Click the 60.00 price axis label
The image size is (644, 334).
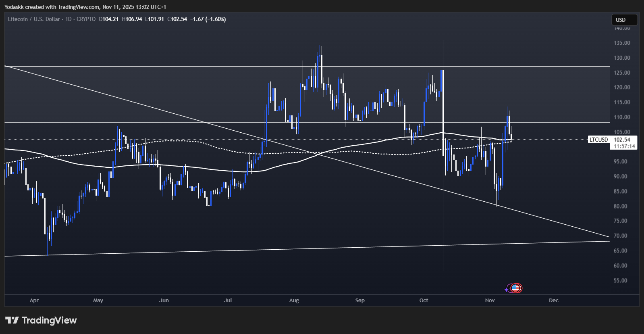[x=621, y=265]
